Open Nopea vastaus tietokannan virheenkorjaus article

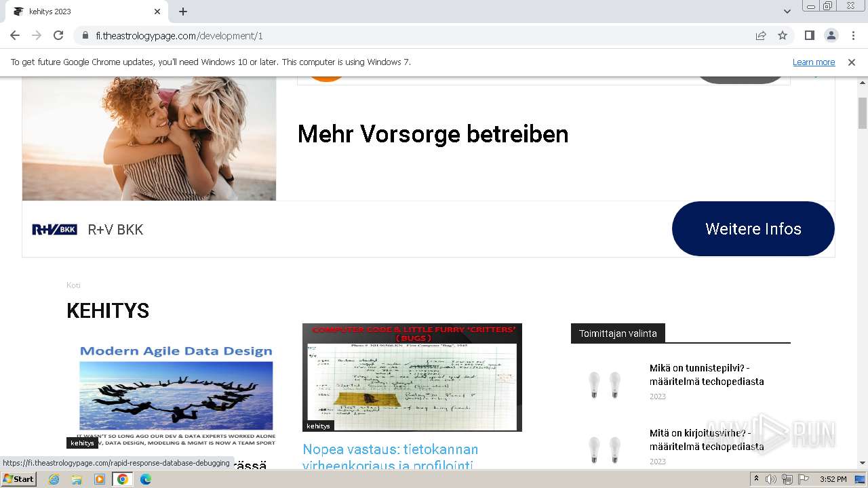click(x=391, y=457)
